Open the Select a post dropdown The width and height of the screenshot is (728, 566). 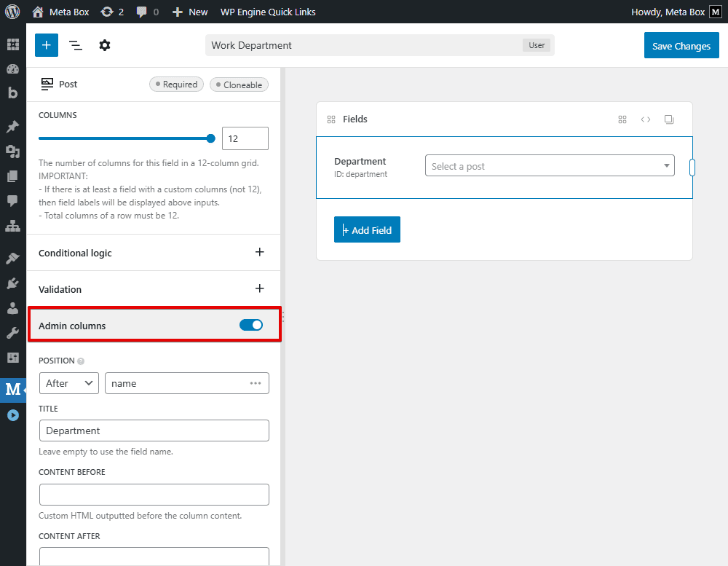[549, 165]
